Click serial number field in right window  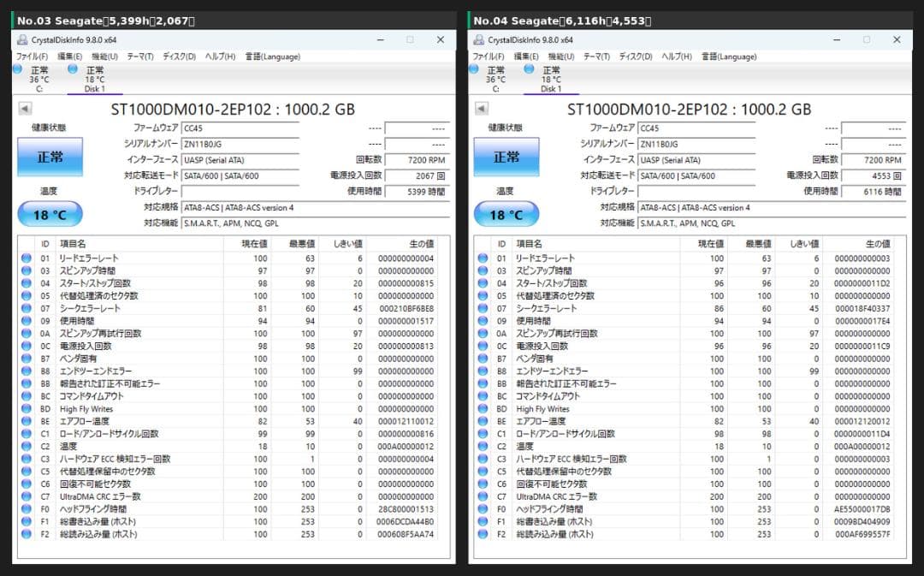(x=696, y=144)
